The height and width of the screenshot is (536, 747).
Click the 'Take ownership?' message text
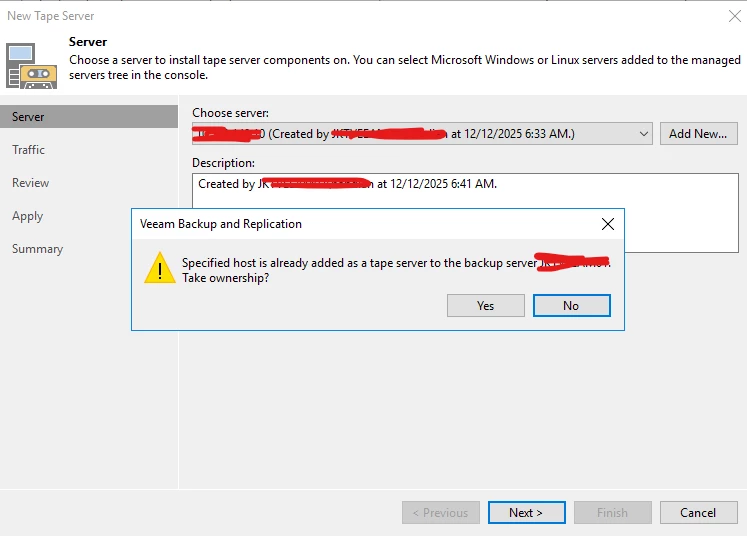coord(225,278)
